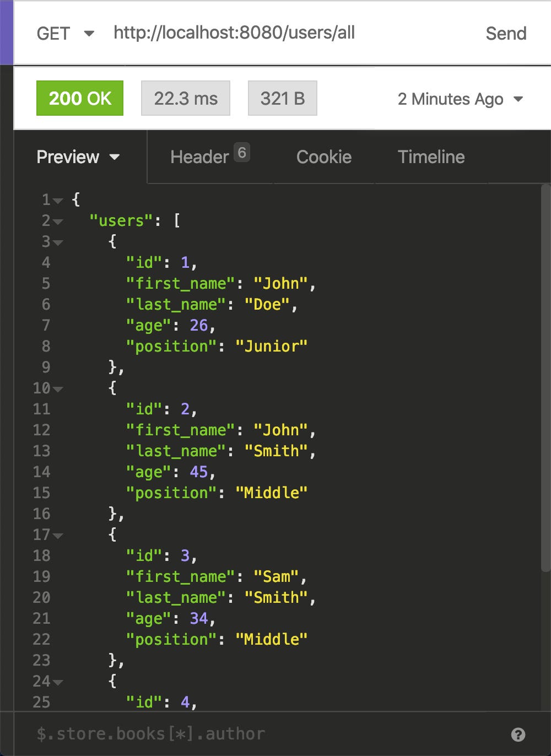Click the JSONPath filter help icon

518,733
